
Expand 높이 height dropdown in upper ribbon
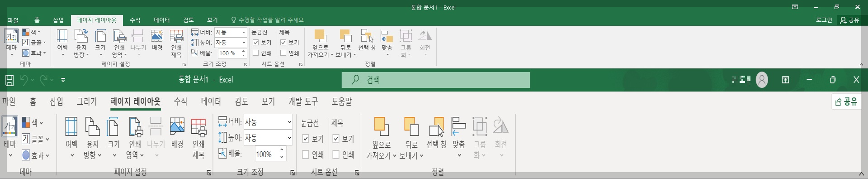(244, 43)
